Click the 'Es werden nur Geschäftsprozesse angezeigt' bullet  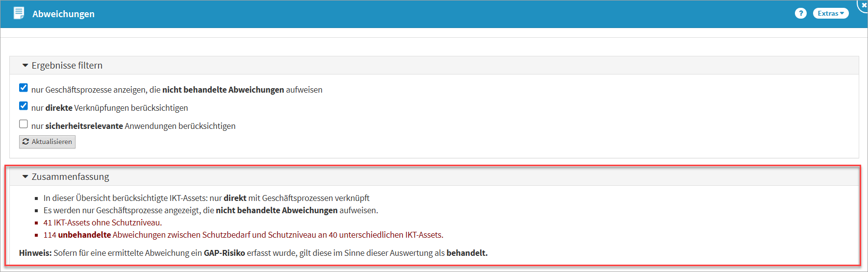(210, 210)
